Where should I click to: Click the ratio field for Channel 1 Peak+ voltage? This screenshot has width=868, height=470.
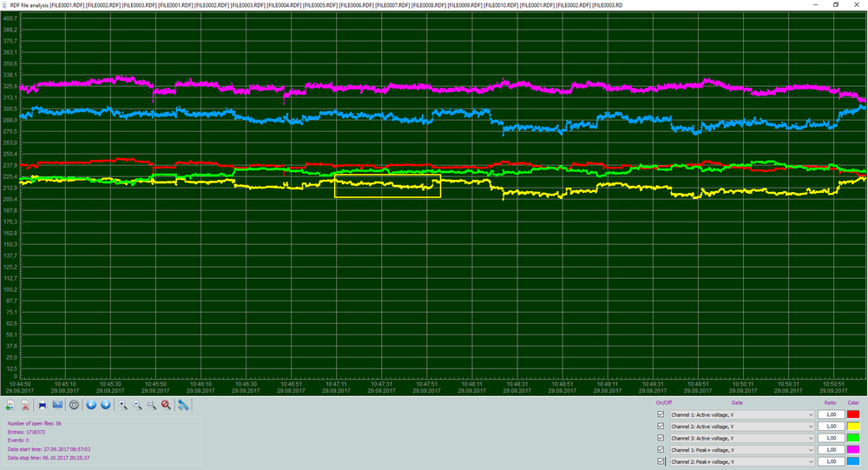pyautogui.click(x=831, y=450)
